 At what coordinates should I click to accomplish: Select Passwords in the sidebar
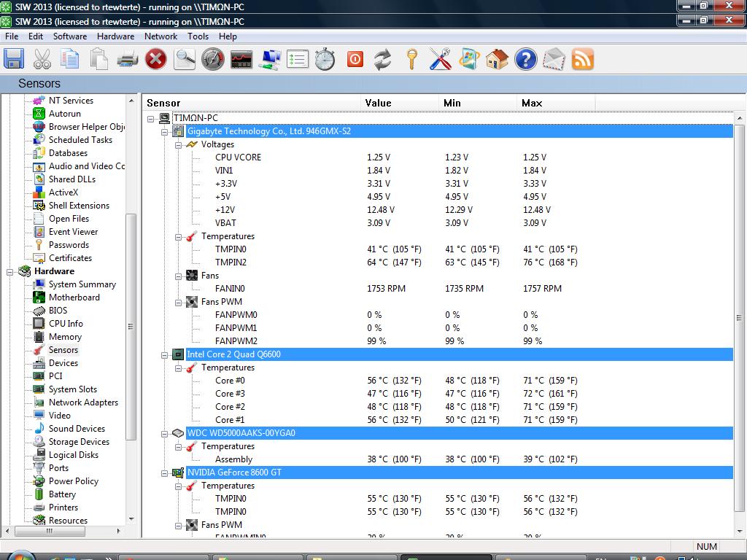click(x=69, y=245)
